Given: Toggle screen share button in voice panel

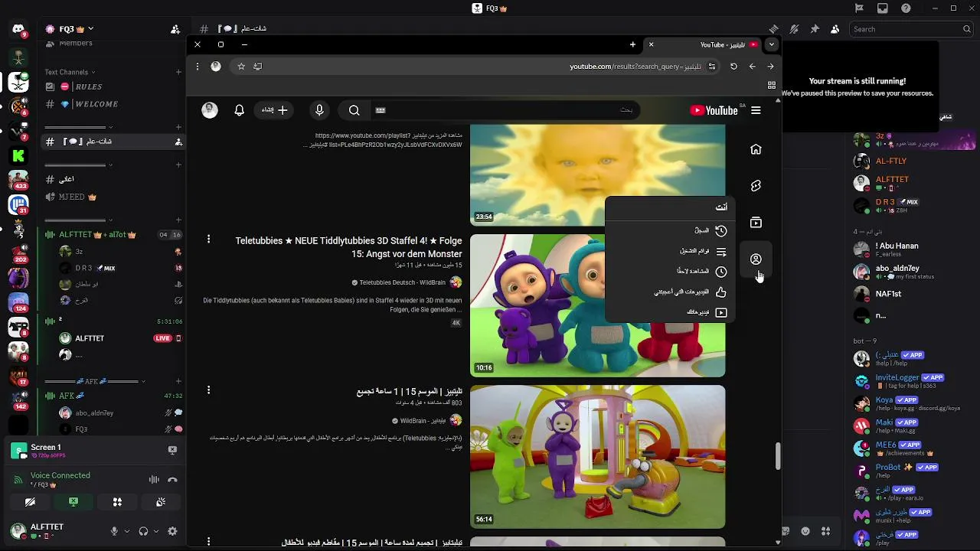Looking at the screenshot, I should [73, 502].
